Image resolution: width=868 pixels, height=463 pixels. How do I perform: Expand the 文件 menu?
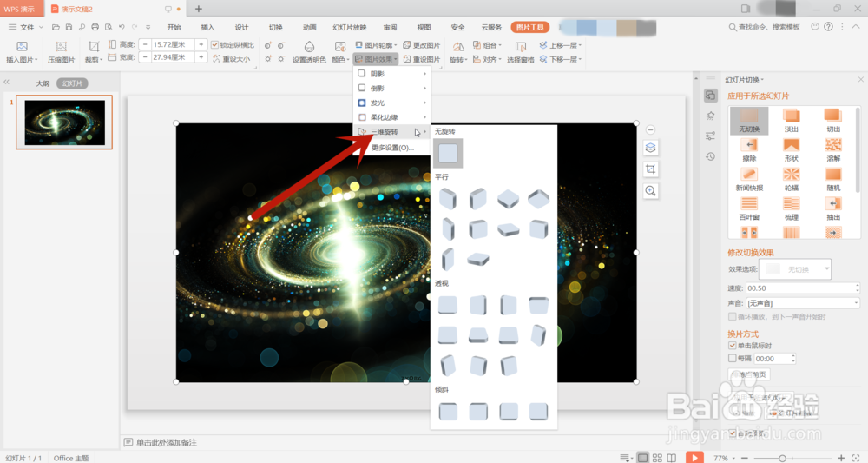pyautogui.click(x=26, y=27)
